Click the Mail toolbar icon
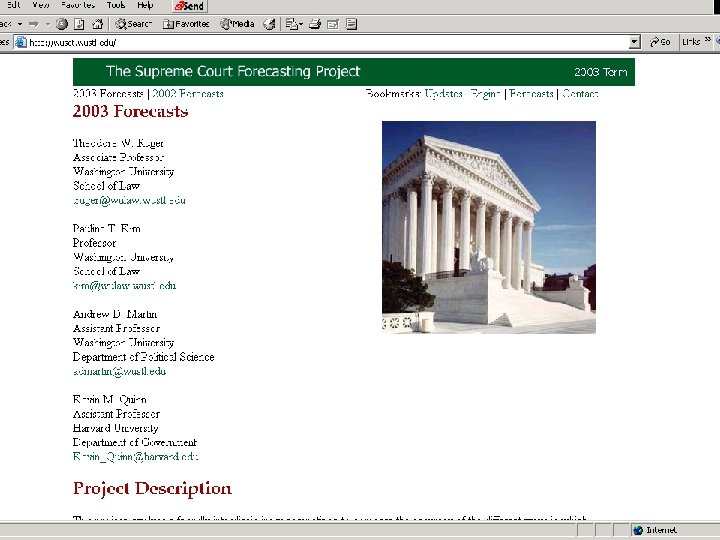The image size is (720, 540). pyautogui.click(x=293, y=24)
